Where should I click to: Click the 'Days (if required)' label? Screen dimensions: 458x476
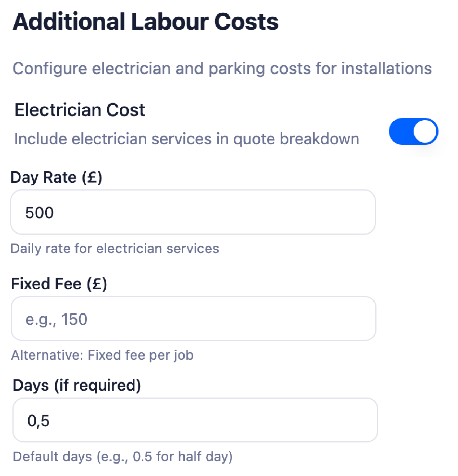pos(77,385)
